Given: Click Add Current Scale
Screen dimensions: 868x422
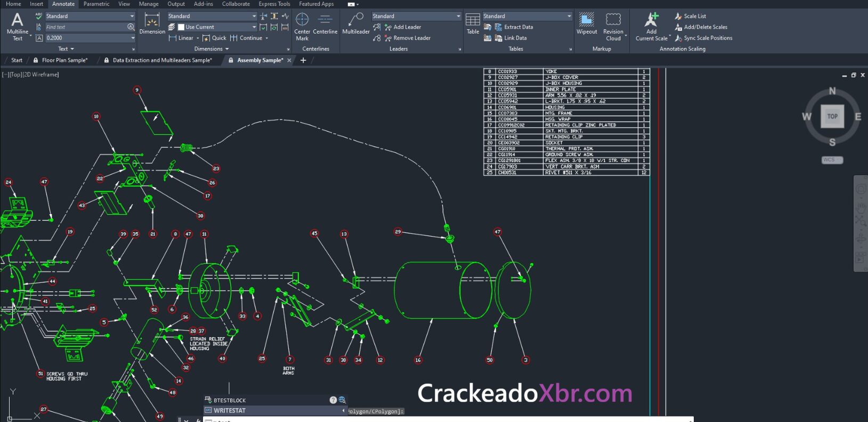Looking at the screenshot, I should [652, 27].
